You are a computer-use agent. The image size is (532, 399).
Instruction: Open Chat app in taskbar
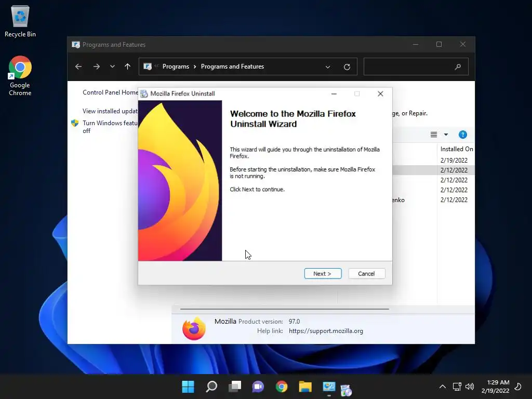tap(258, 387)
